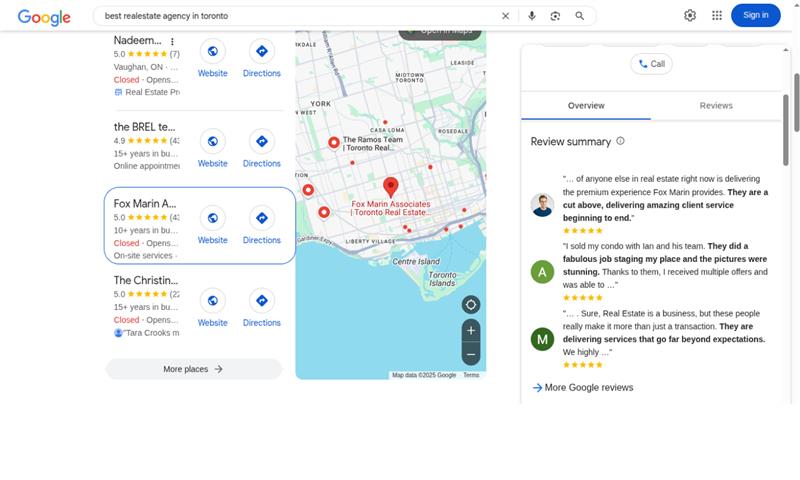Click the 'Tara Crooks m' review snippet
The width and height of the screenshot is (800, 480).
152,333
